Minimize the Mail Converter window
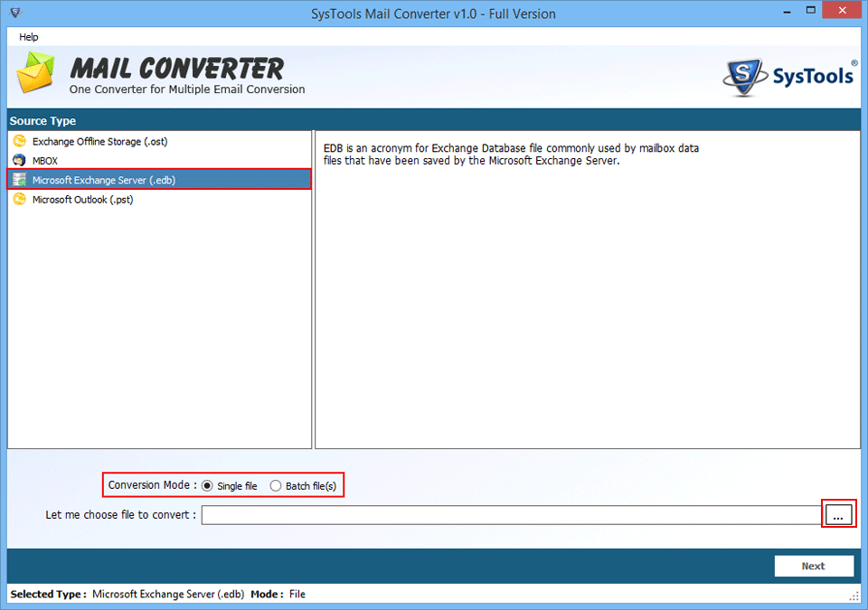 787,12
